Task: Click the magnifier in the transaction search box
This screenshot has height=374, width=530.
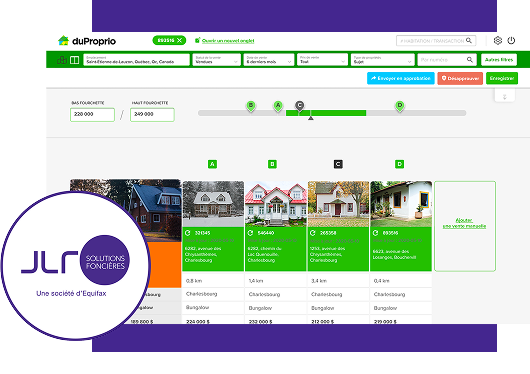Action: click(469, 41)
